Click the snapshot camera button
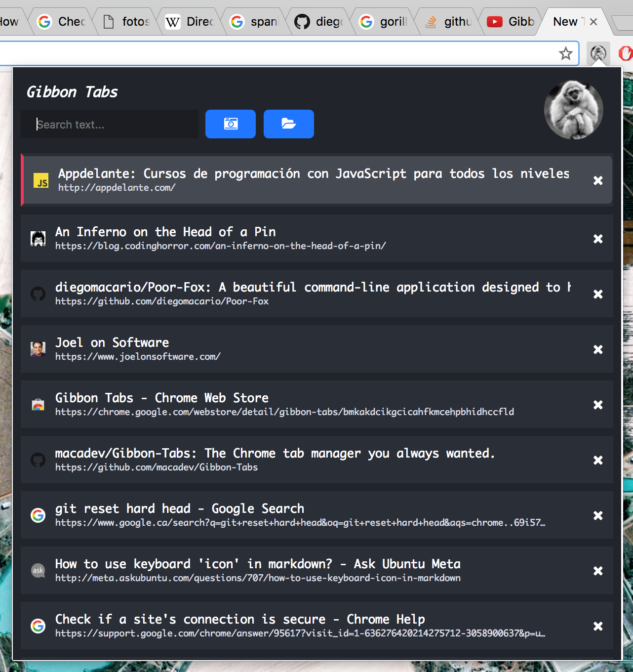Screen dimensions: 633x672 [231, 124]
